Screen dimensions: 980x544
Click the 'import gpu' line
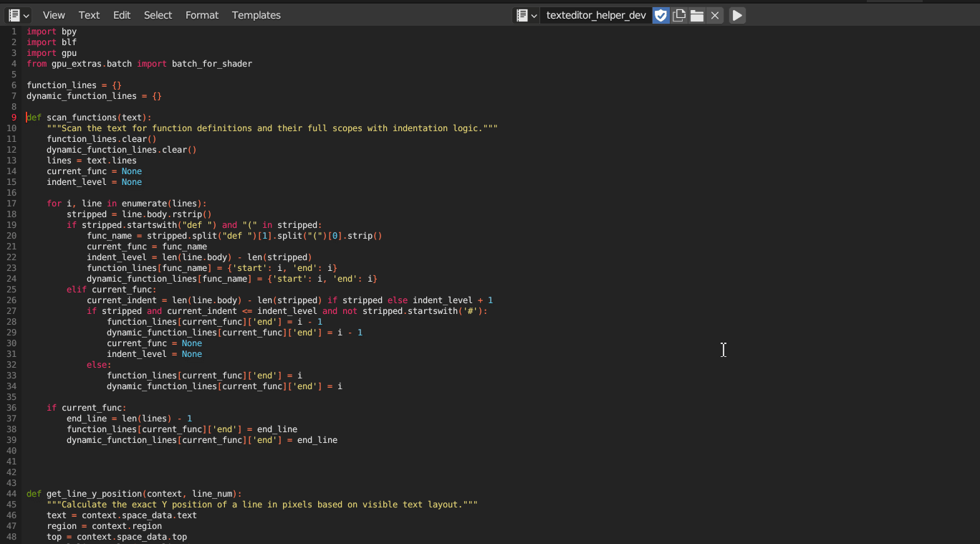[x=52, y=53]
